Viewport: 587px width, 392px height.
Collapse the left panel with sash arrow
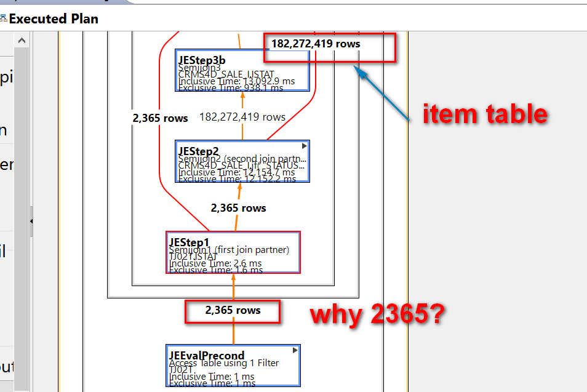pyautogui.click(x=31, y=222)
